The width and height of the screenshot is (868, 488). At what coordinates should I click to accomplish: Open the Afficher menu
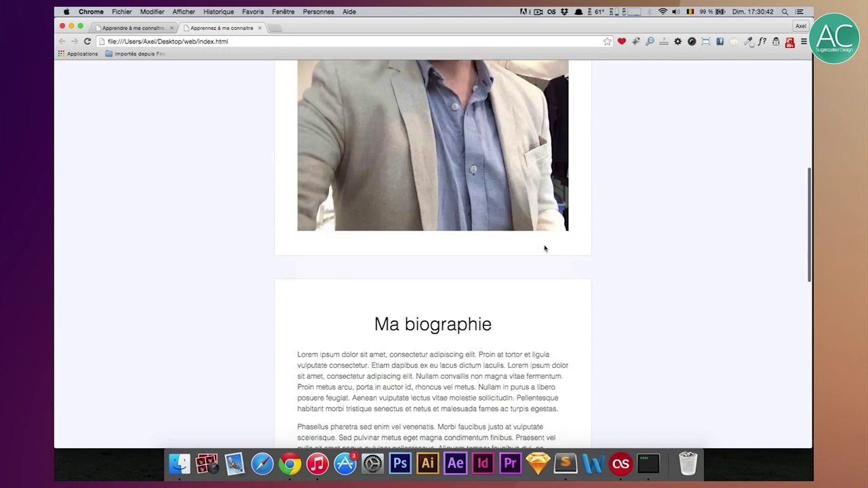184,12
